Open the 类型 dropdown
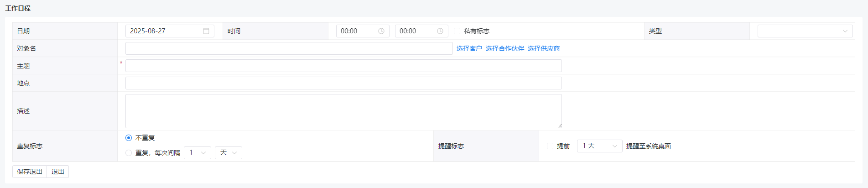Image resolution: width=868 pixels, height=188 pixels. tap(805, 31)
